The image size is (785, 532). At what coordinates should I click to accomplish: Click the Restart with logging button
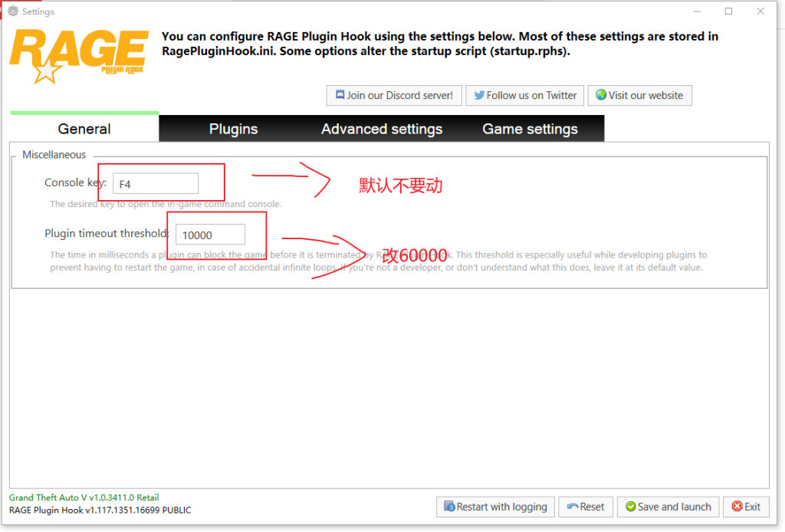(x=495, y=507)
